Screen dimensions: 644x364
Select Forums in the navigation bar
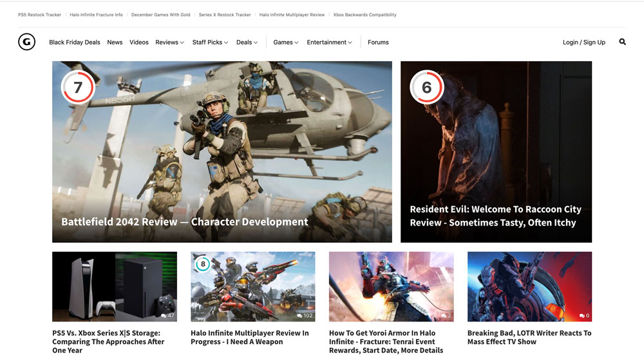[x=378, y=43]
